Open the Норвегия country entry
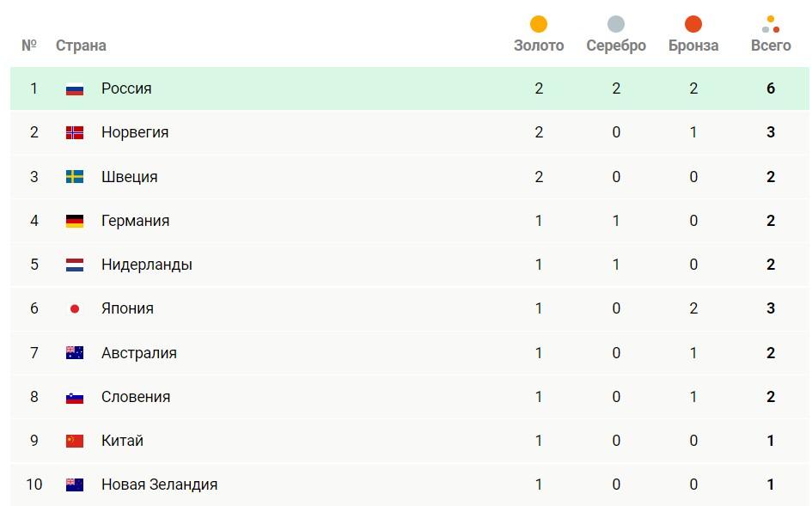Viewport: 812px width, 506px height. [135, 132]
